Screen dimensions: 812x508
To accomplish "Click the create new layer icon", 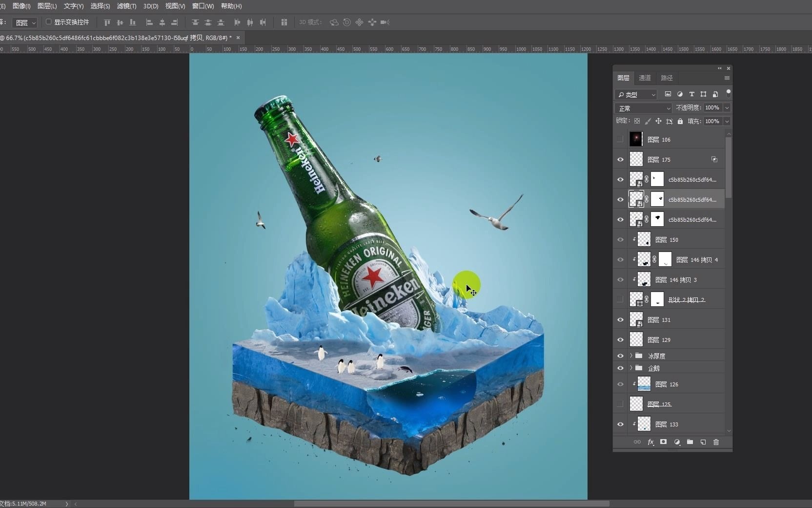I will click(703, 442).
